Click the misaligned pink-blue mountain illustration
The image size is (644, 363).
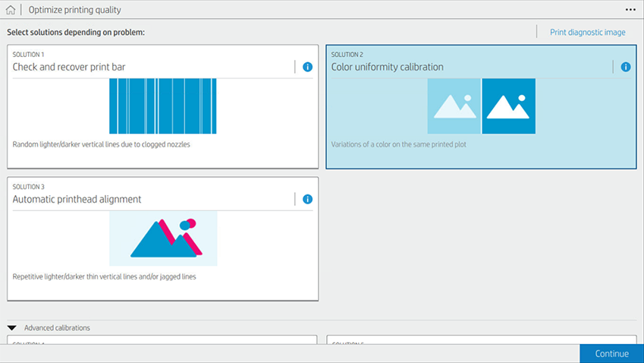163,238
